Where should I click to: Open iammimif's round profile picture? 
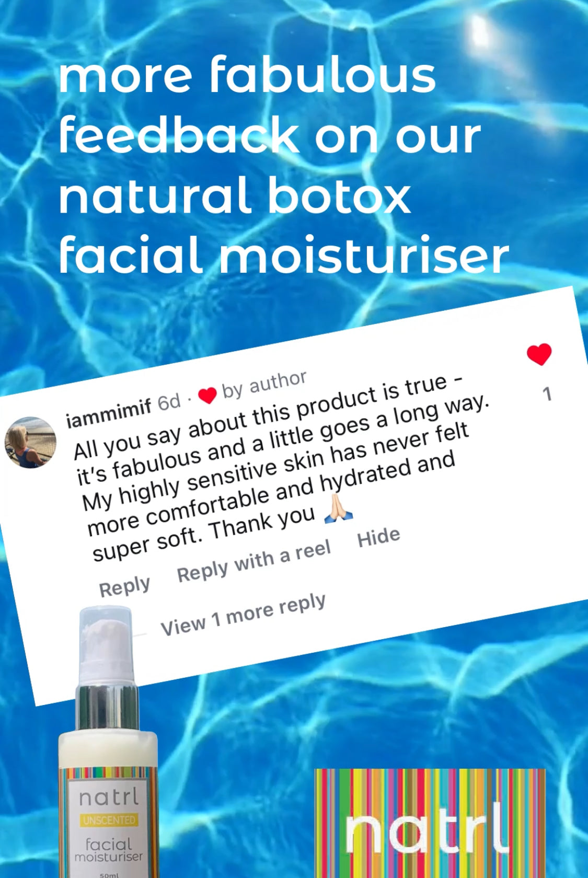[30, 442]
